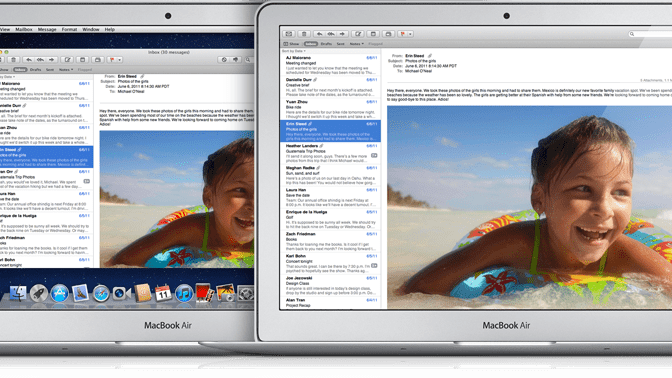Open the Mailbox menu in menu bar
Screen dimensions: 672x378
24,30
